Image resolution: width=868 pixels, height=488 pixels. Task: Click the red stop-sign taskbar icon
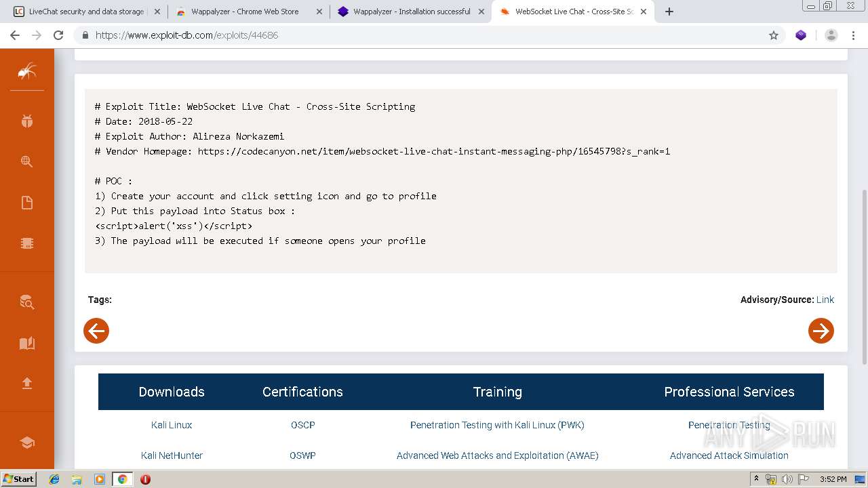(145, 479)
